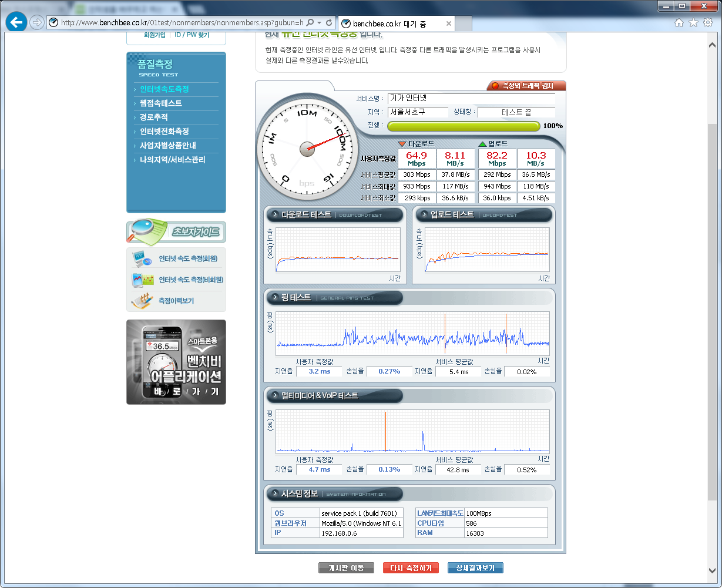
Task: Click the browser Forward arrow button
Action: tap(37, 23)
